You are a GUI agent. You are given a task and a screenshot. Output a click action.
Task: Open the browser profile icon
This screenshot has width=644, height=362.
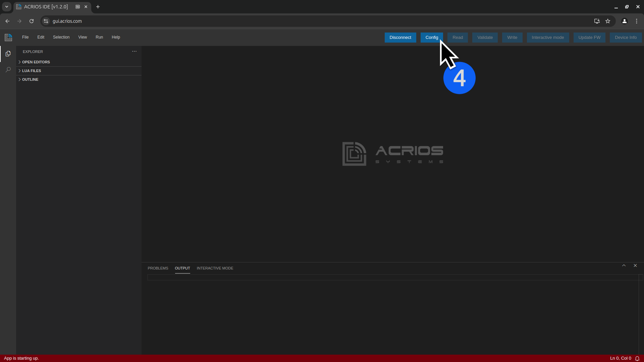624,21
